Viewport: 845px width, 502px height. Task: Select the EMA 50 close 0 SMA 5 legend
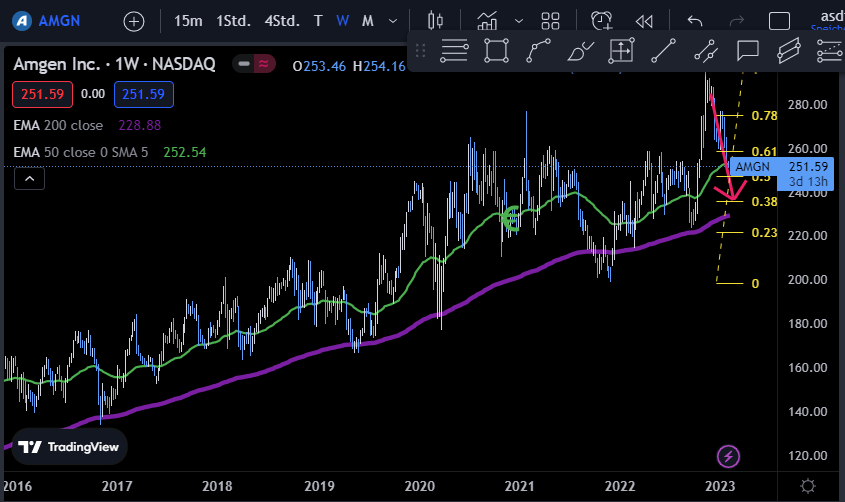(80, 152)
